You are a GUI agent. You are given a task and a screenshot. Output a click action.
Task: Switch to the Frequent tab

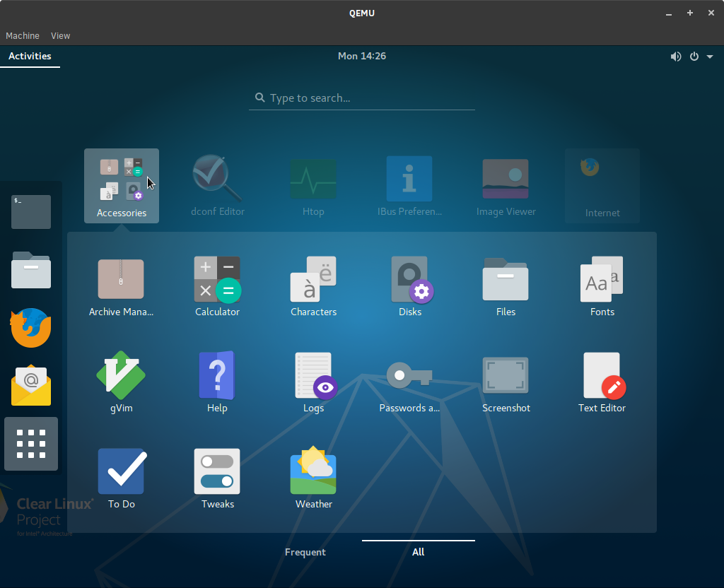pyautogui.click(x=305, y=552)
